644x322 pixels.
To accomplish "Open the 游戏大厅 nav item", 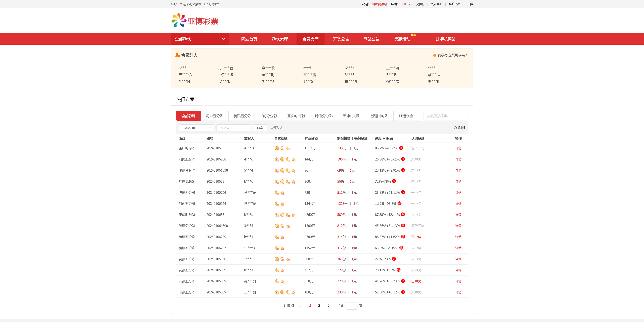I will [x=280, y=39].
